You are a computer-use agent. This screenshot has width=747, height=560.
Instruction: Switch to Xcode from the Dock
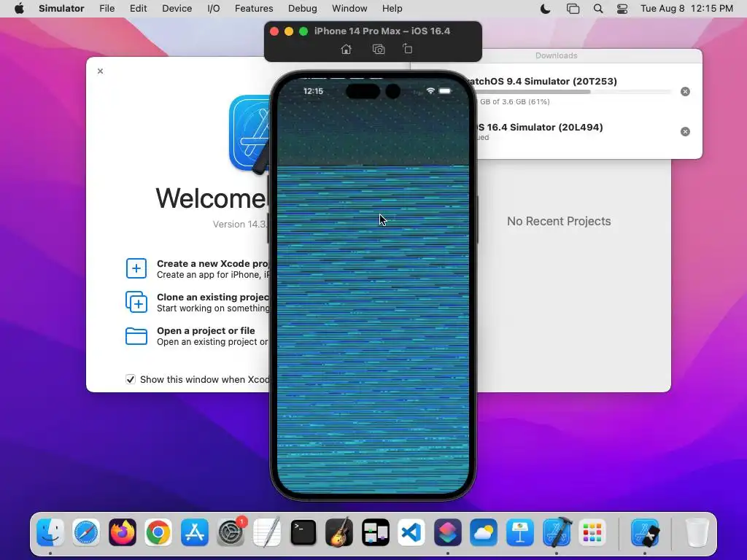point(557,532)
